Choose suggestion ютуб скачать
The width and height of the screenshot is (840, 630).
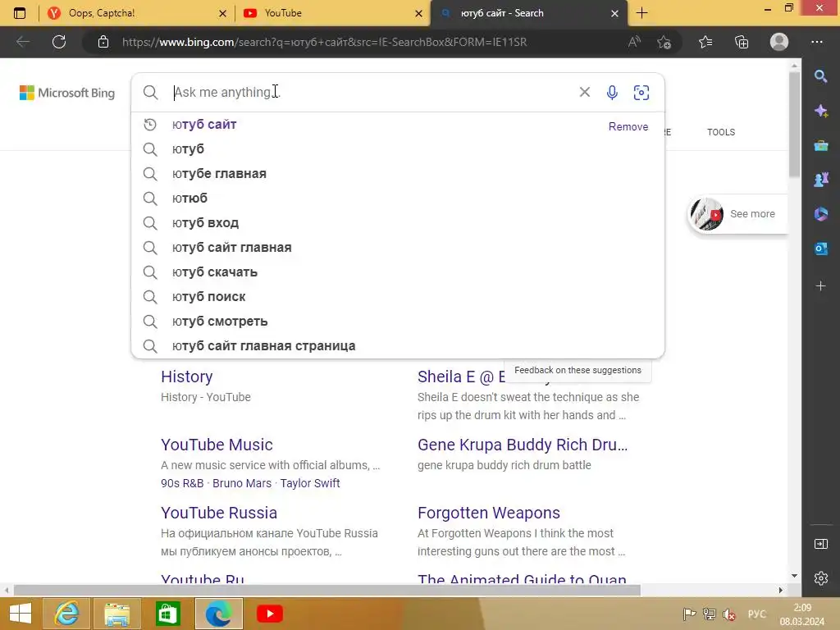pos(398,272)
